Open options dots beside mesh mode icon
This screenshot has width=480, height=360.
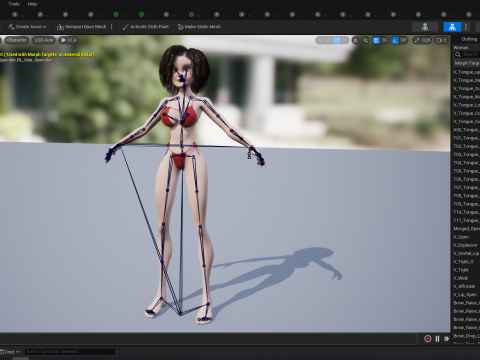point(466,27)
